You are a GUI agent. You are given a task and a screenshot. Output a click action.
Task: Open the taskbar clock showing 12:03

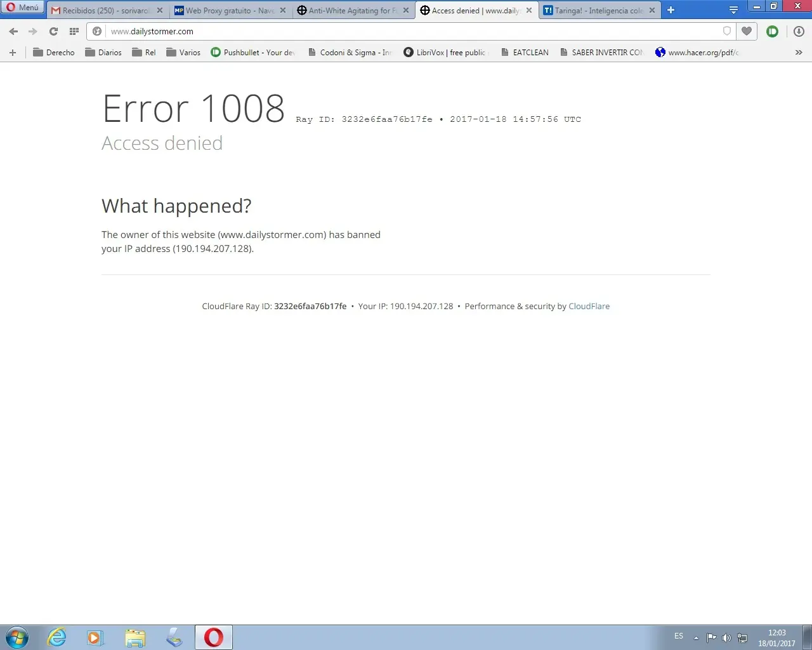click(x=776, y=638)
